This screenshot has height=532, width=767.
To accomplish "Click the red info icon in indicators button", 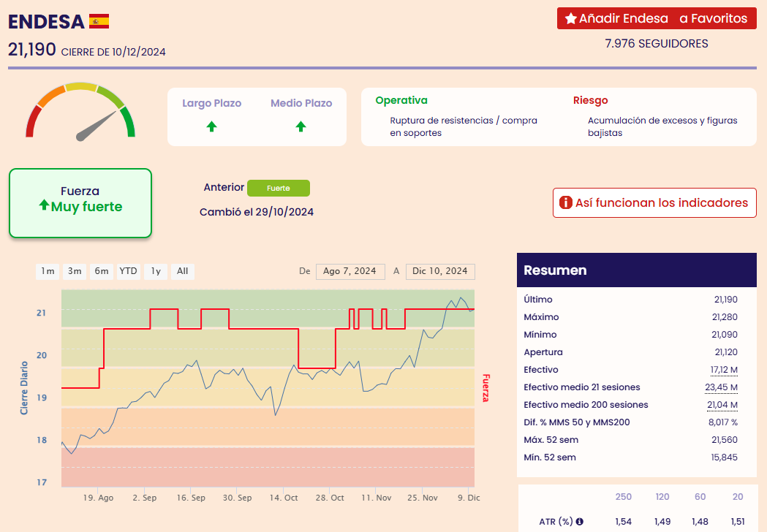I will click(x=565, y=202).
